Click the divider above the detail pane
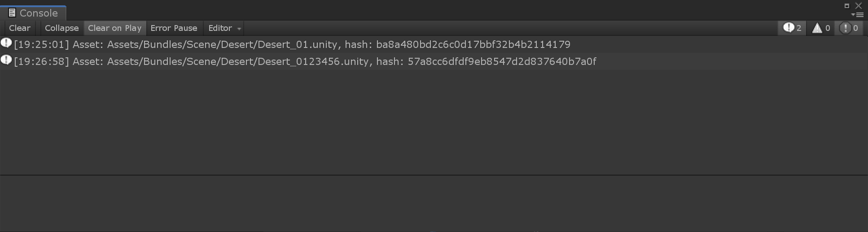The image size is (868, 232). click(x=434, y=175)
